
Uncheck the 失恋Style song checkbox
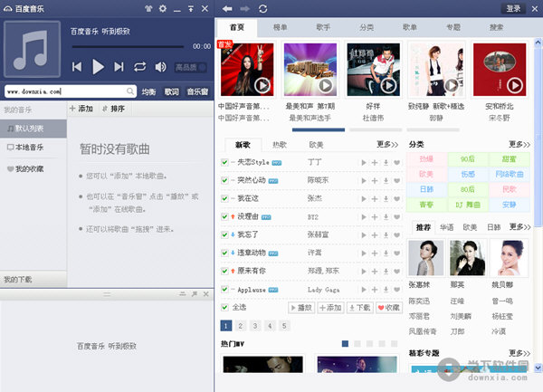(224, 162)
